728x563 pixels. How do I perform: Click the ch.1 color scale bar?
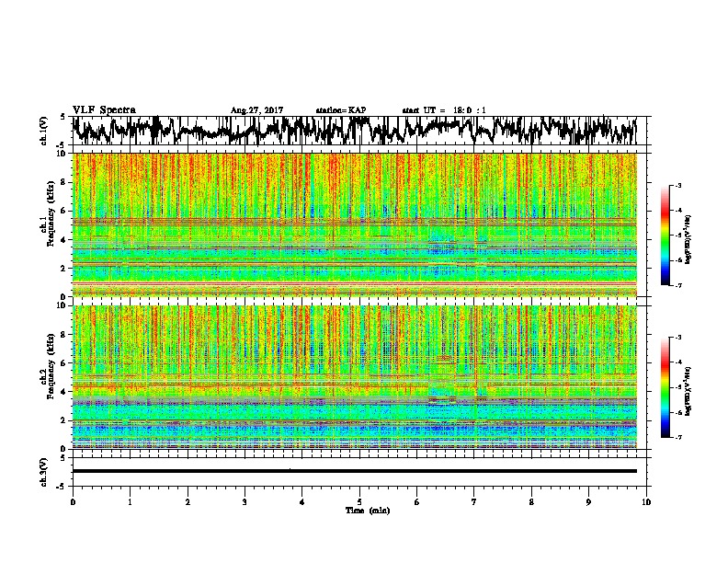point(665,236)
